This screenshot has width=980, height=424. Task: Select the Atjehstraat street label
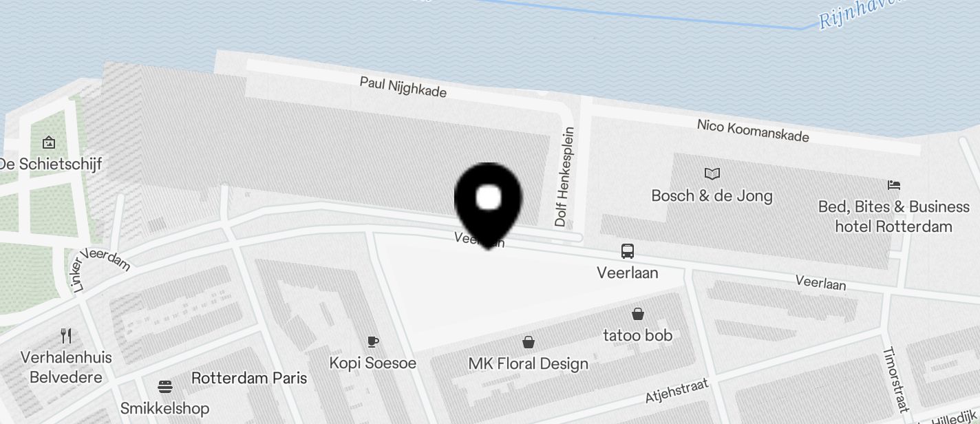click(x=677, y=391)
